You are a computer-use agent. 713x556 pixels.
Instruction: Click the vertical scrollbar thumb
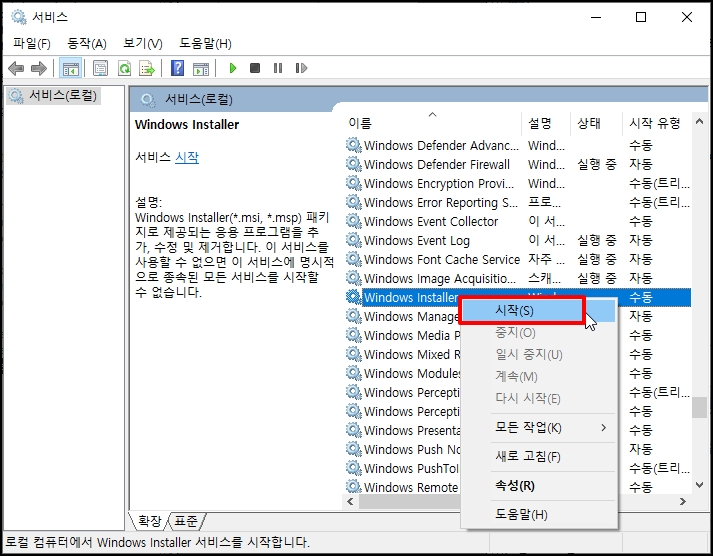point(699,407)
